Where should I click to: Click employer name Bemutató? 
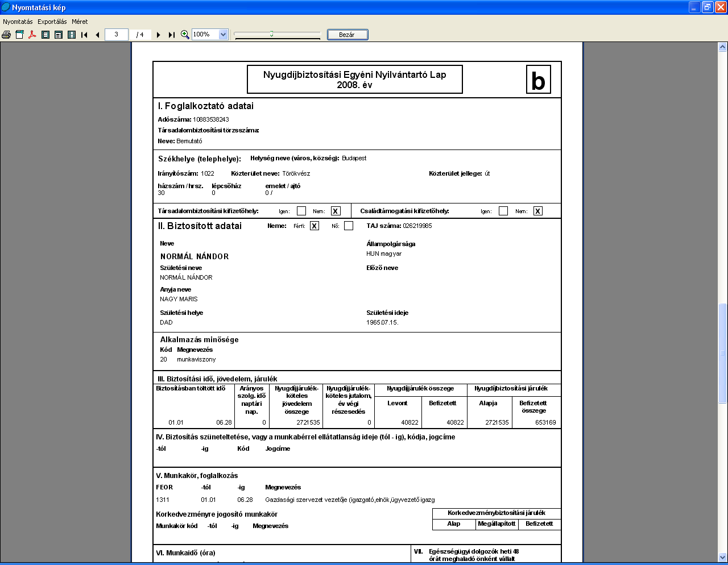click(x=189, y=141)
